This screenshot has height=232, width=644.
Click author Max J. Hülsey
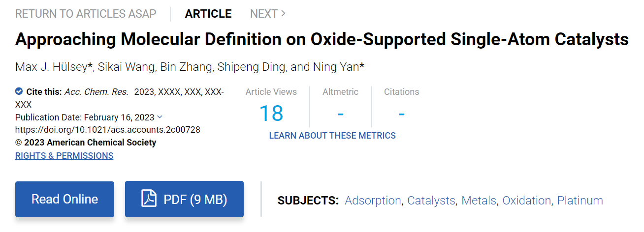point(51,67)
